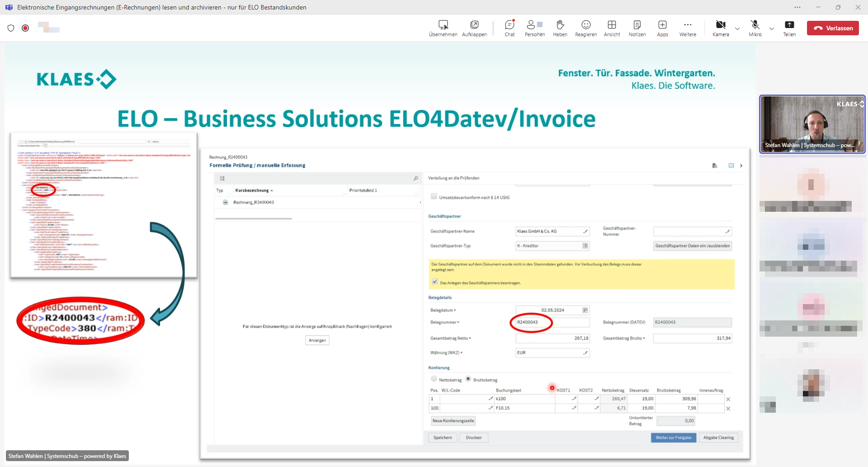
Task: Click Buchungstext cell k100
Action: point(524,399)
